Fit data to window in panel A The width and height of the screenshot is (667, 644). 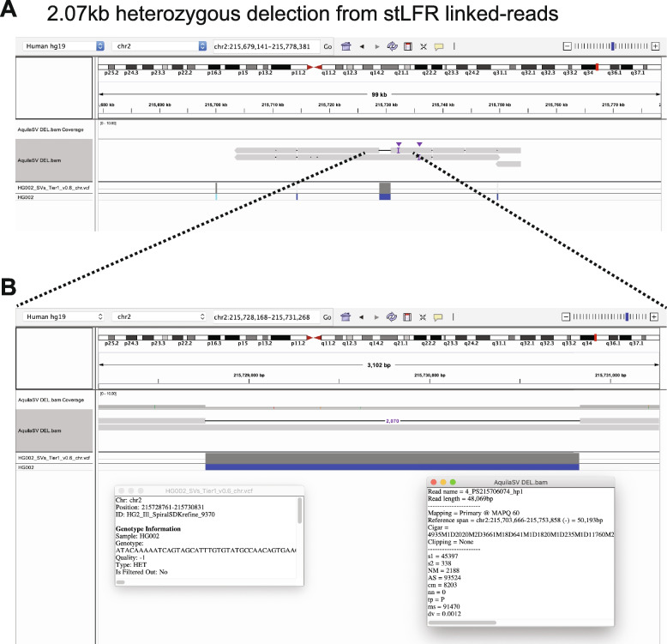[424, 46]
